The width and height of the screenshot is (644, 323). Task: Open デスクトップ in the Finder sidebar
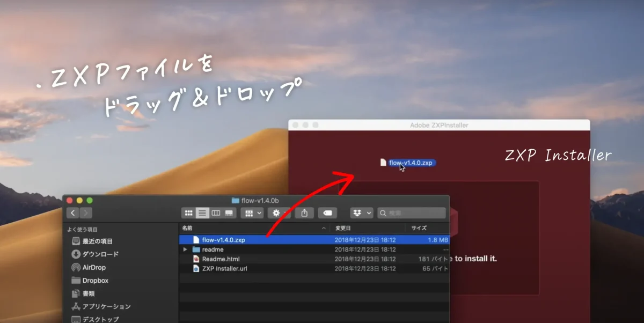pyautogui.click(x=96, y=319)
